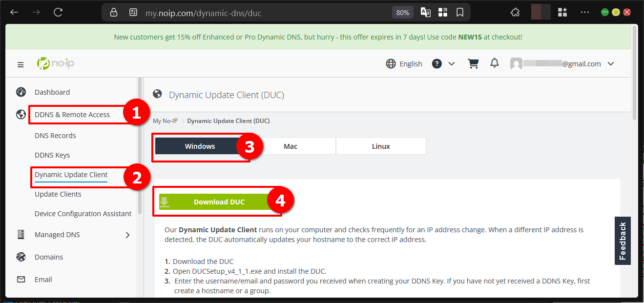Expand the Managed DNS submenu chevron
The image size is (644, 303).
click(127, 234)
